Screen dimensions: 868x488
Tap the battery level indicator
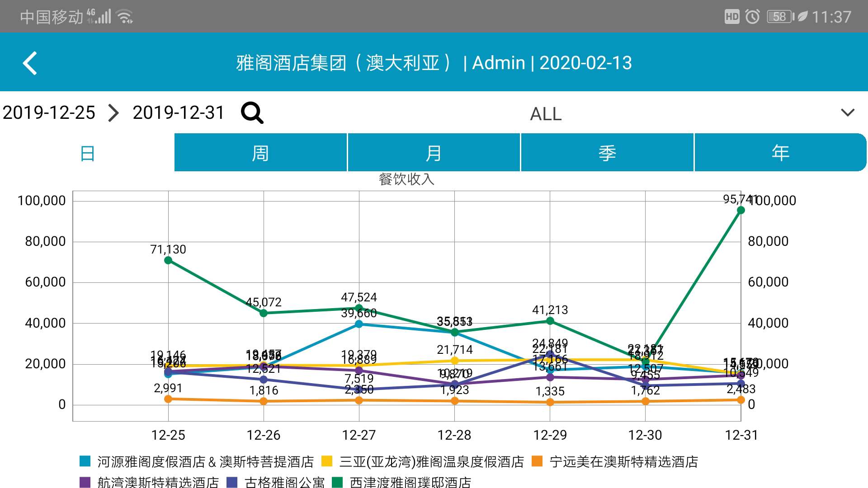780,17
